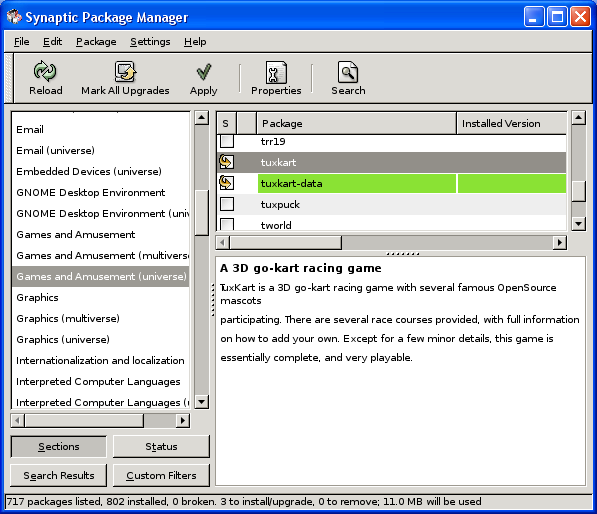The width and height of the screenshot is (597, 514).
Task: Click the status bar package summary
Action: (x=244, y=501)
